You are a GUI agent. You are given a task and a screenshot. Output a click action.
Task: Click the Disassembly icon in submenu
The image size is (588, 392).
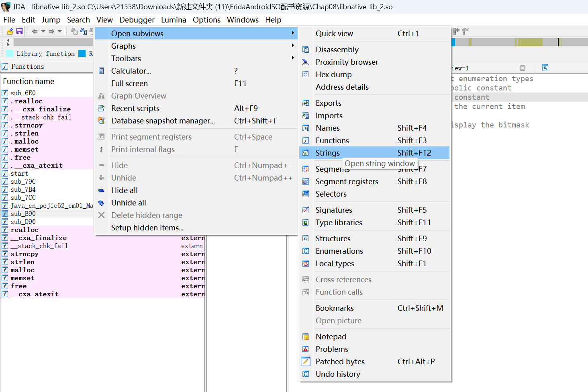click(306, 49)
